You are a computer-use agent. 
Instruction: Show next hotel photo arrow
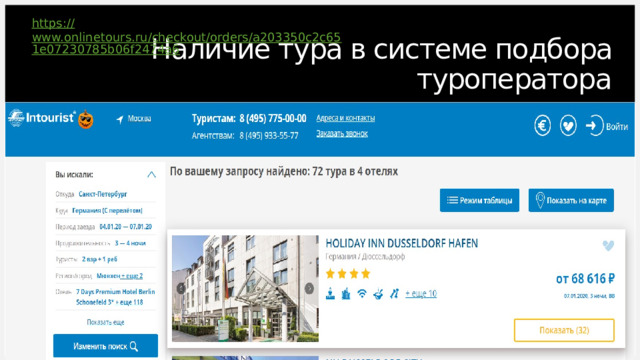309,288
